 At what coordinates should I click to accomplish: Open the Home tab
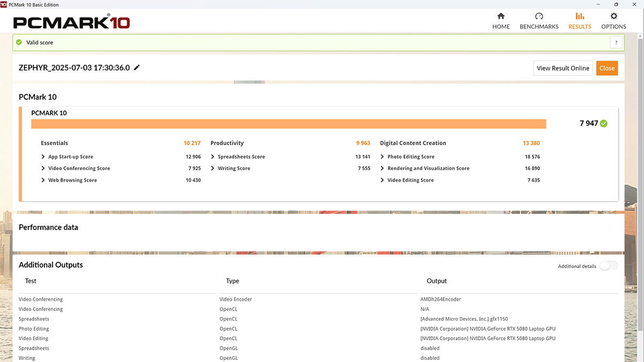pos(501,21)
